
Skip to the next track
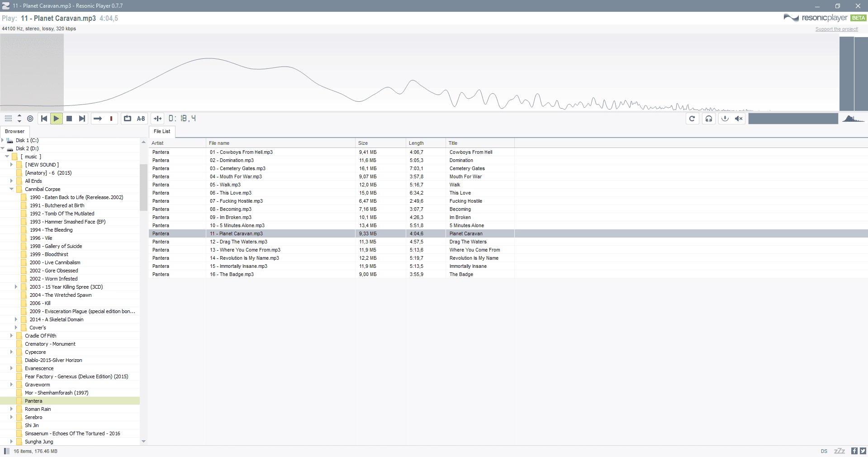[x=82, y=119]
